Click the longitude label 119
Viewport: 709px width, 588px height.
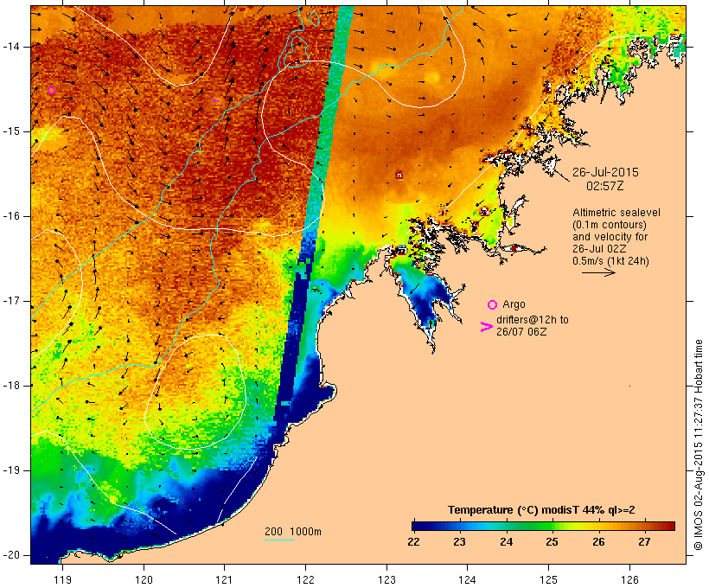[x=62, y=579]
